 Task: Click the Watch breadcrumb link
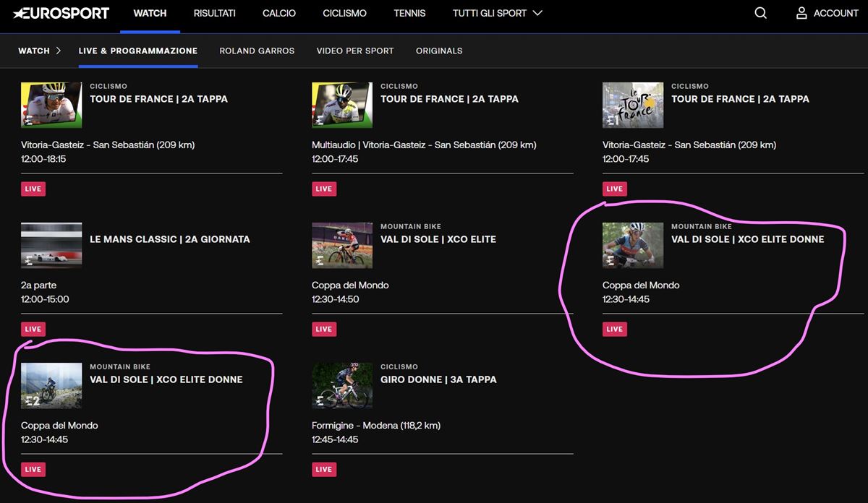click(34, 51)
